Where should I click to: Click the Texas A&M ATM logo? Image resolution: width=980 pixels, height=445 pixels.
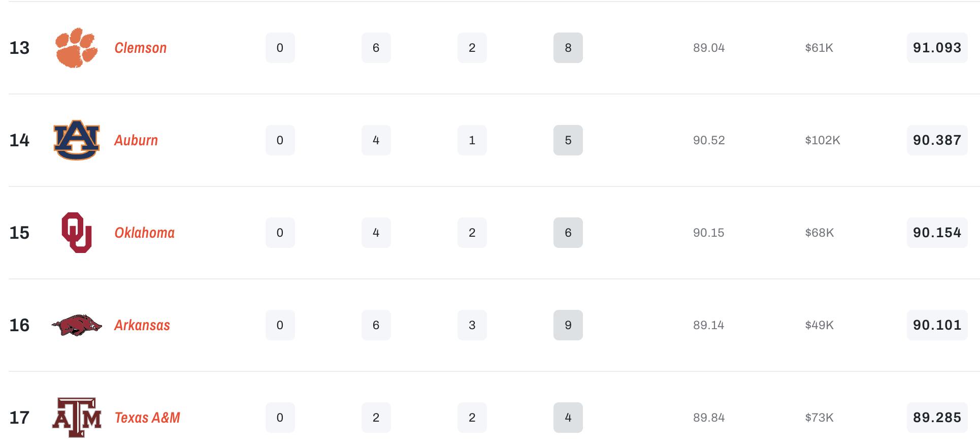click(76, 418)
